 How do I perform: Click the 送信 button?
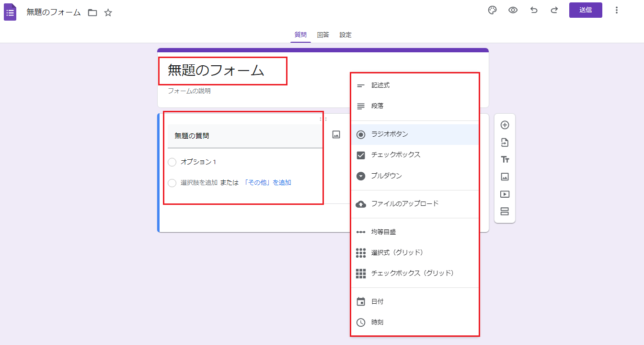[586, 10]
